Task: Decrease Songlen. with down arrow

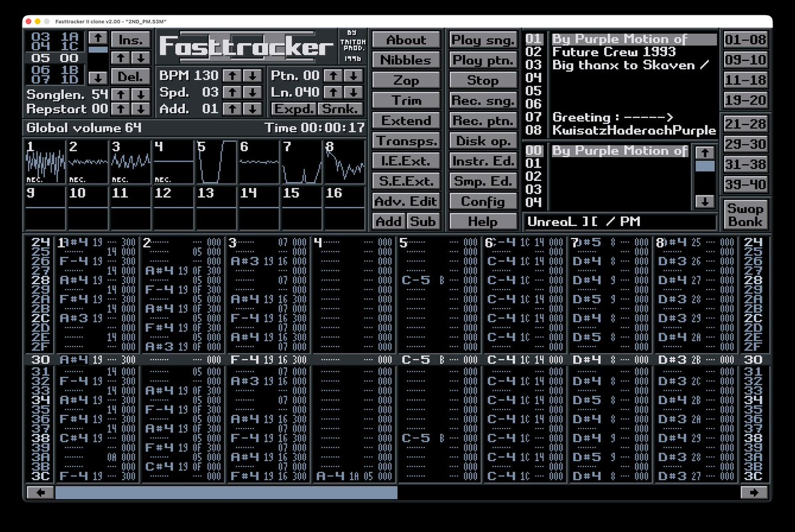Action: point(140,95)
